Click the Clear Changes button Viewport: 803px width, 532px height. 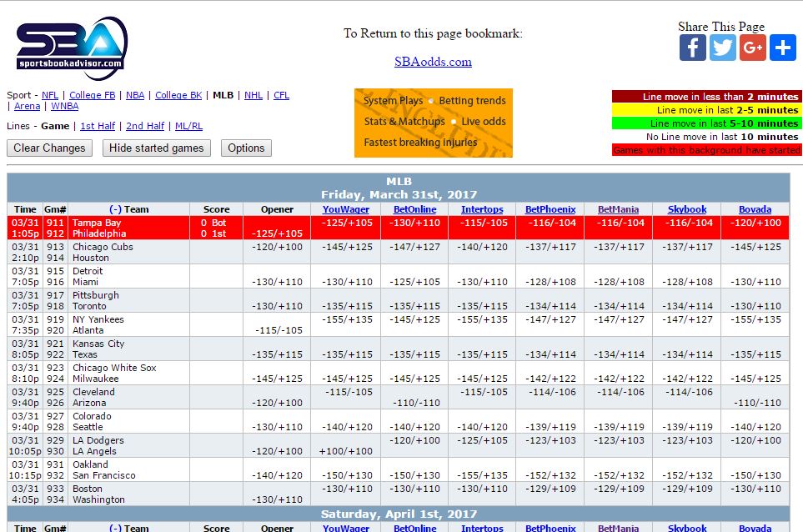coord(50,148)
